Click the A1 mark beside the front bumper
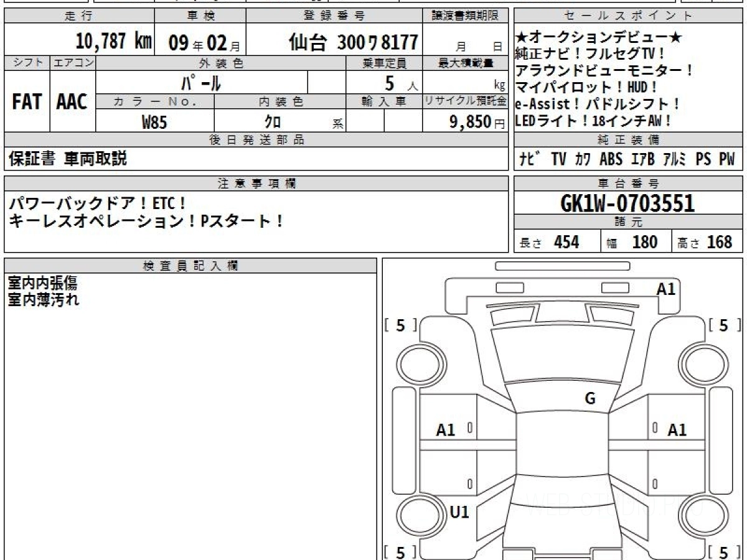The image size is (747, 560). point(665,289)
